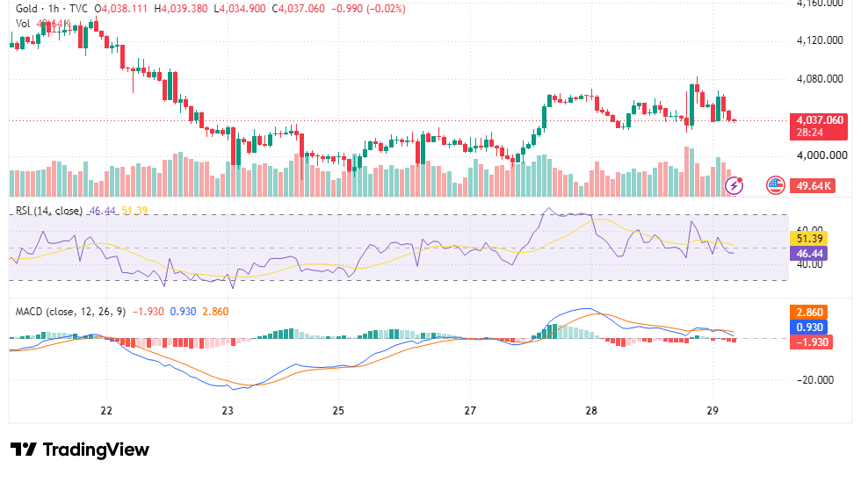The height and width of the screenshot is (504, 861).
Task: Click the RSI 40.00 axis label
Action: [809, 264]
